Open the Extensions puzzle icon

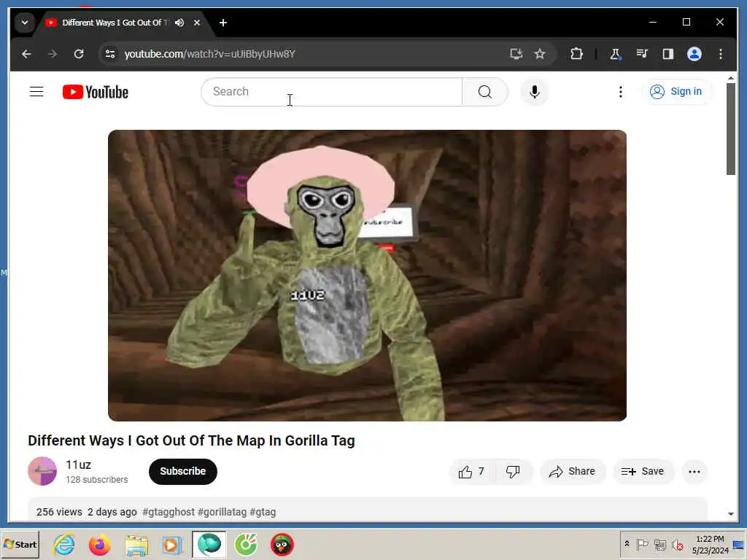(576, 54)
